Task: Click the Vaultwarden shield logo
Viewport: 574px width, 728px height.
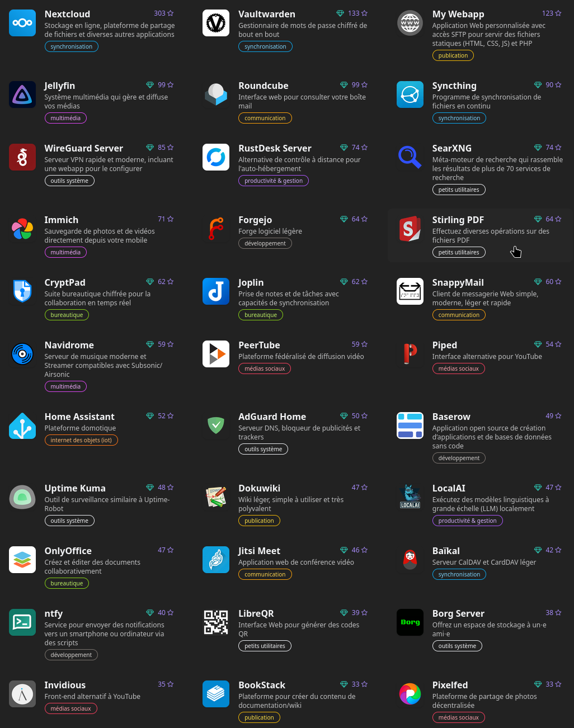Action: pyautogui.click(x=216, y=23)
